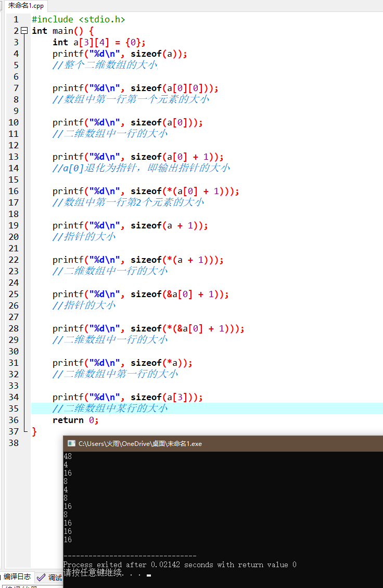Click the sizeof(a[3])) printf on line 34
The height and width of the screenshot is (588, 383).
pyautogui.click(x=127, y=397)
